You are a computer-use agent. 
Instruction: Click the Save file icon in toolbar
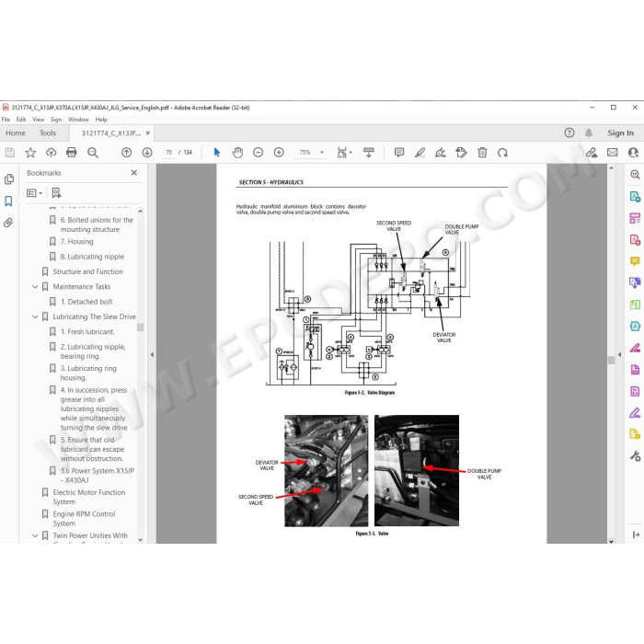tap(10, 153)
